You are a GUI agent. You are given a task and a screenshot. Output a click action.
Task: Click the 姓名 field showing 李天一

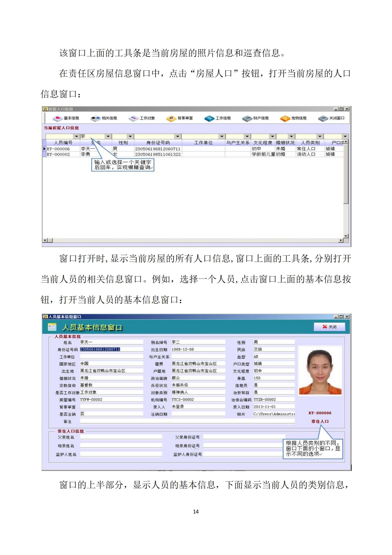click(112, 342)
